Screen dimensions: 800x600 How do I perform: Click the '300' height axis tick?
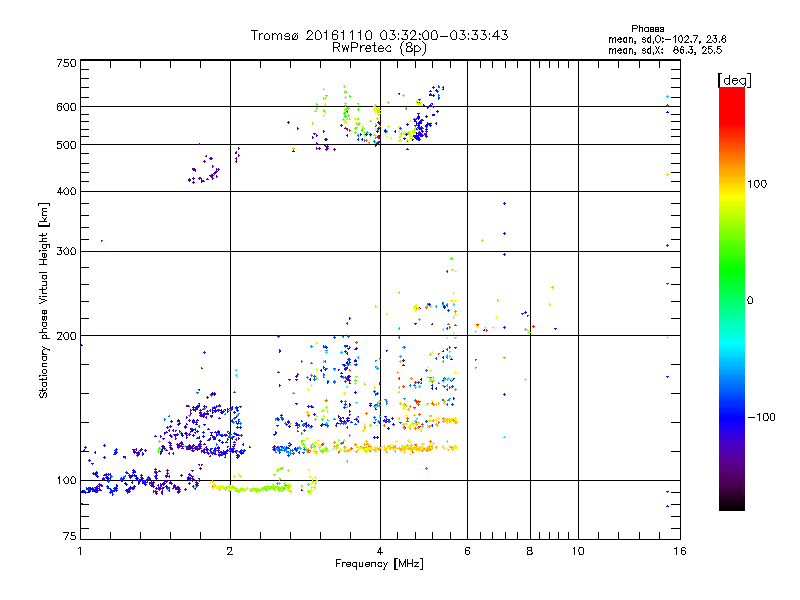[66, 251]
